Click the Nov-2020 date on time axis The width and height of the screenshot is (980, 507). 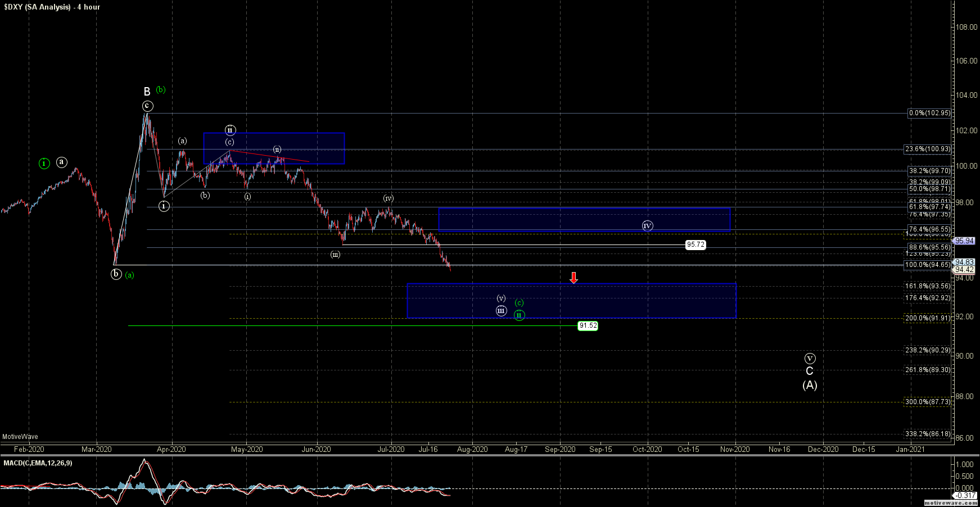[x=735, y=449]
